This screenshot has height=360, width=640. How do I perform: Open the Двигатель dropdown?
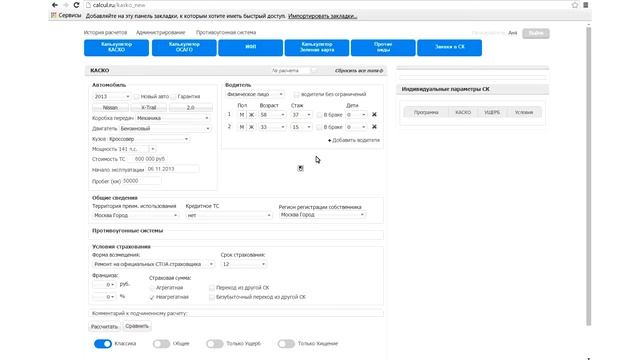tap(165, 129)
